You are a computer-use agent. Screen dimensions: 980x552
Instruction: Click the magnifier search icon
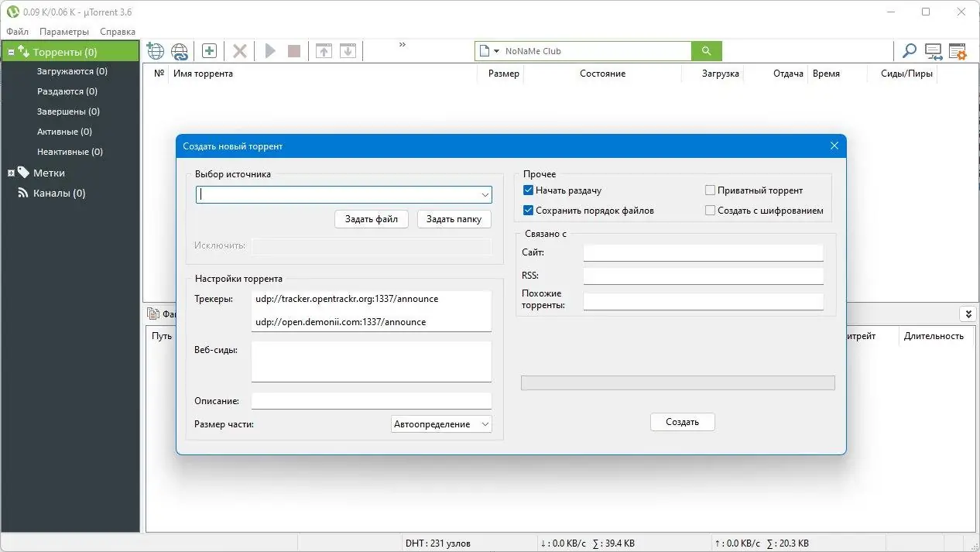[909, 51]
